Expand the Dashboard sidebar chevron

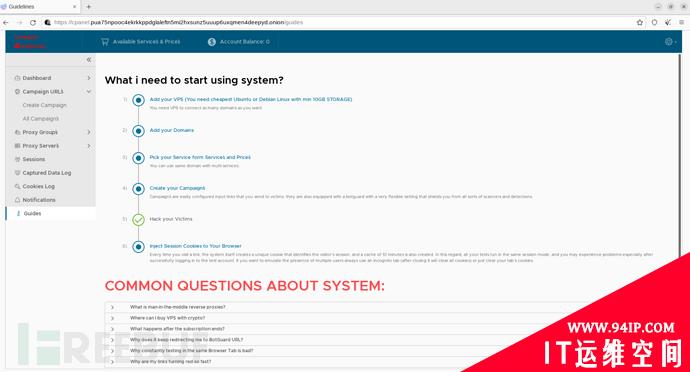[89, 78]
